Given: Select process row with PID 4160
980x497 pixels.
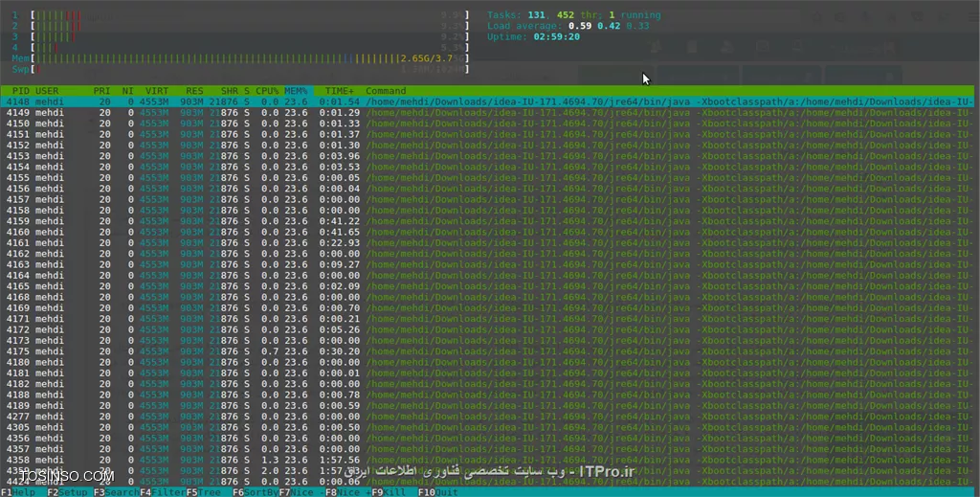Looking at the screenshot, I should pyautogui.click(x=487, y=232).
